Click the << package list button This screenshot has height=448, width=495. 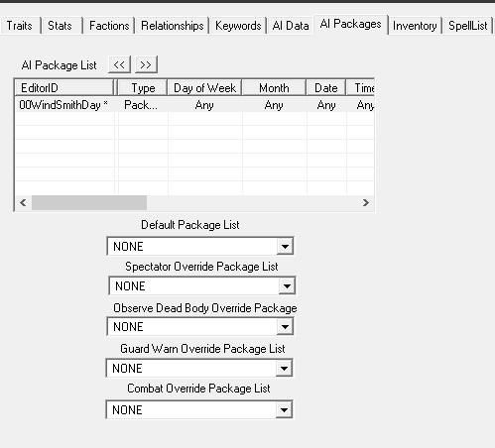(x=119, y=64)
